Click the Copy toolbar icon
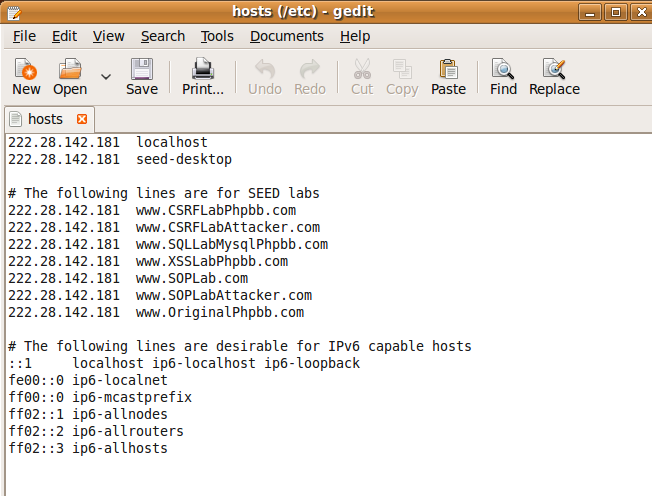This screenshot has width=652, height=496. [x=402, y=69]
